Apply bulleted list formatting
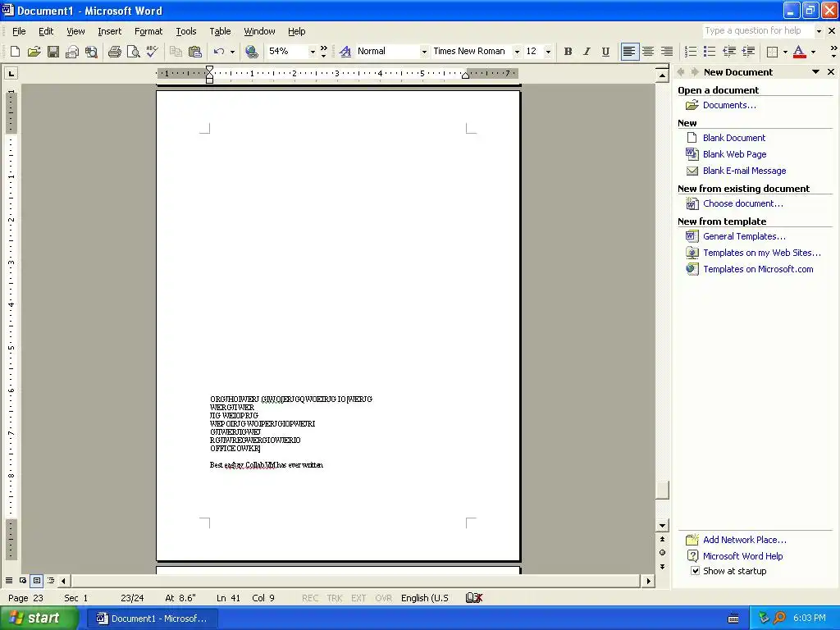The height and width of the screenshot is (630, 840). click(x=710, y=52)
